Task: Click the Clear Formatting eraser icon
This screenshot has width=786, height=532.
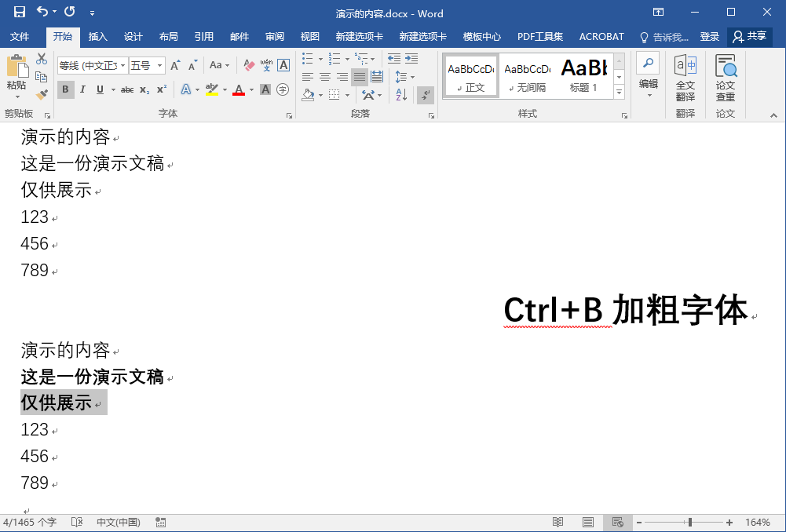Action: [x=249, y=65]
